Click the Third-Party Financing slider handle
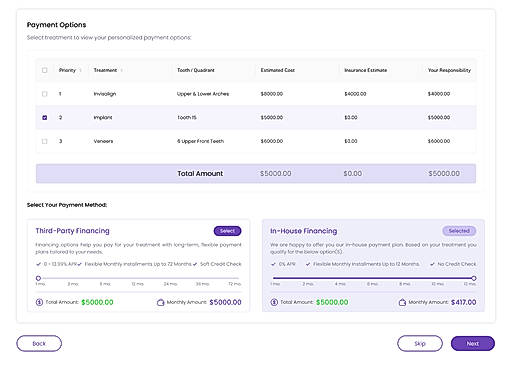The height and width of the screenshot is (368, 512). tap(38, 278)
